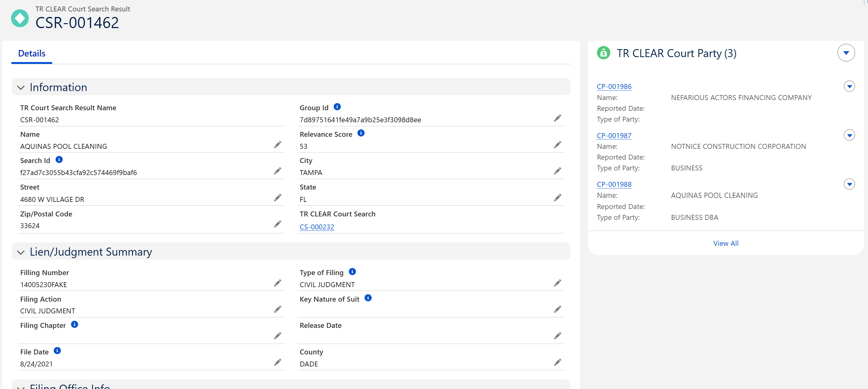Edit the Group Id field with pencil icon
868x389 pixels.
pos(557,118)
